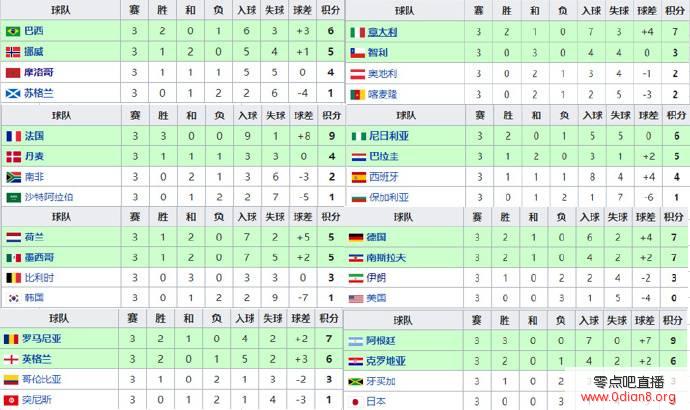Open the 意大利 team link

382,32
